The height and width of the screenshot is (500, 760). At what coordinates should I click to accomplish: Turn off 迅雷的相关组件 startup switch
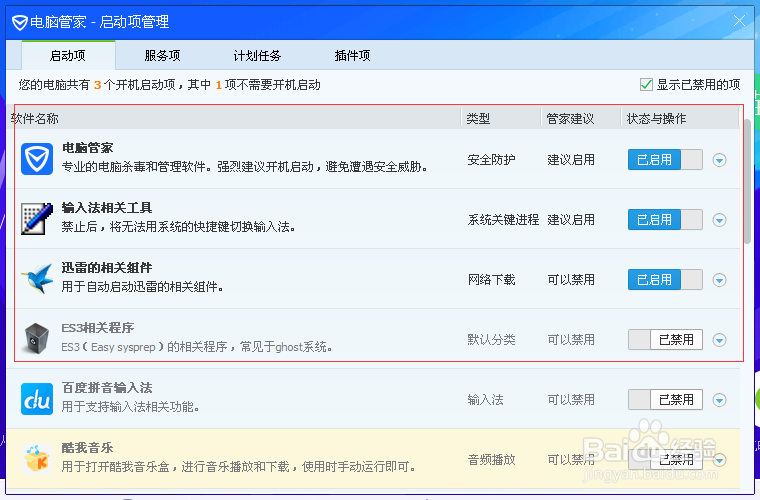(x=665, y=280)
